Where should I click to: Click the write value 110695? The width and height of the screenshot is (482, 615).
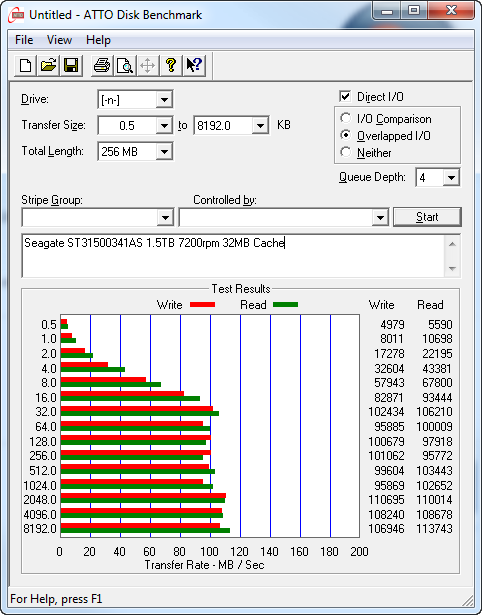386,500
